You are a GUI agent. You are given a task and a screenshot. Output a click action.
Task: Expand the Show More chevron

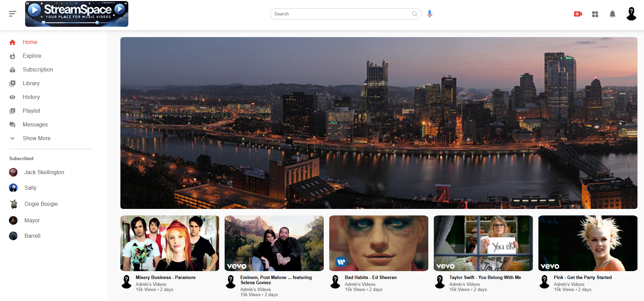click(12, 138)
